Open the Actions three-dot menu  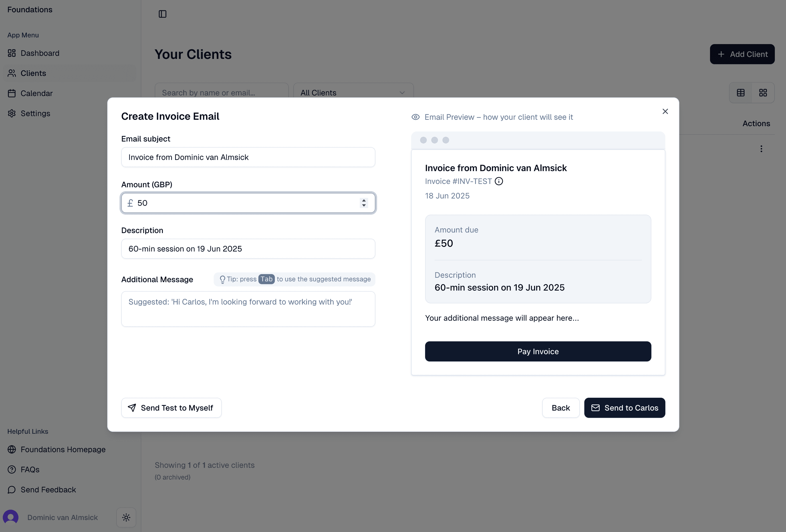[x=761, y=149]
